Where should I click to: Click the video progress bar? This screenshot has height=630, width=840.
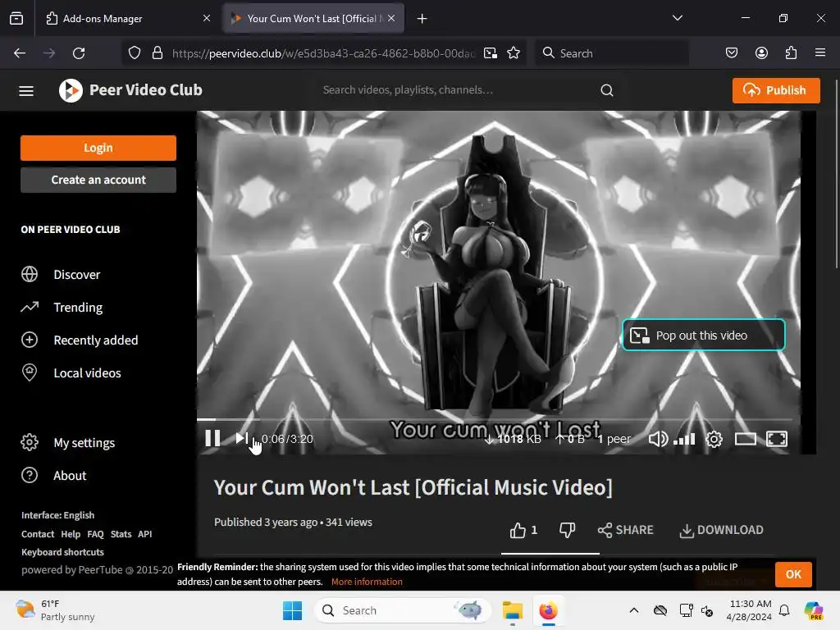(x=495, y=419)
